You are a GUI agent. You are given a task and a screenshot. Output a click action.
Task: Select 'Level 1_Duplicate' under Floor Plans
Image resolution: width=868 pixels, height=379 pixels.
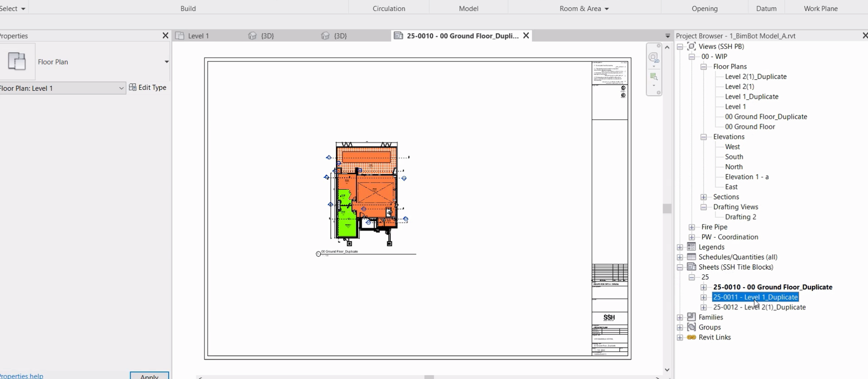coord(752,97)
